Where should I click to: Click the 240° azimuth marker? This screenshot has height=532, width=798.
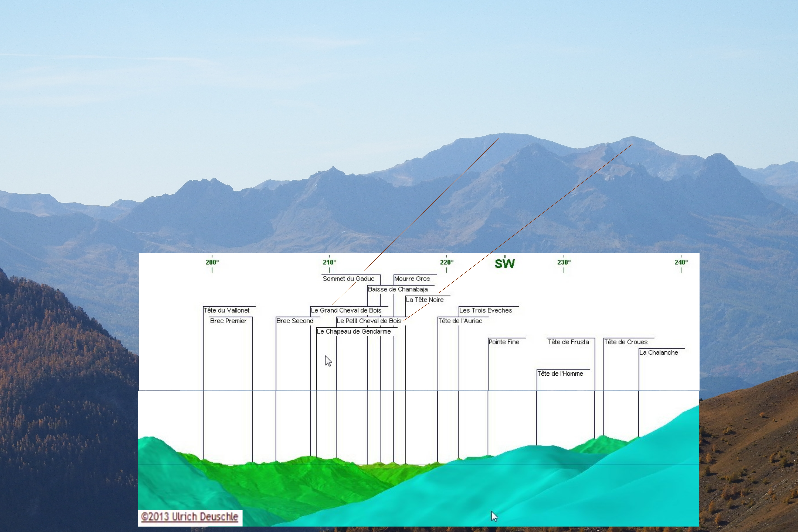click(x=681, y=262)
